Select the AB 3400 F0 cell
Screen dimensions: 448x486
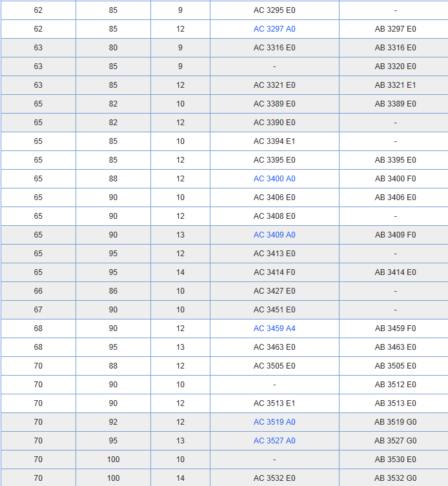point(395,179)
